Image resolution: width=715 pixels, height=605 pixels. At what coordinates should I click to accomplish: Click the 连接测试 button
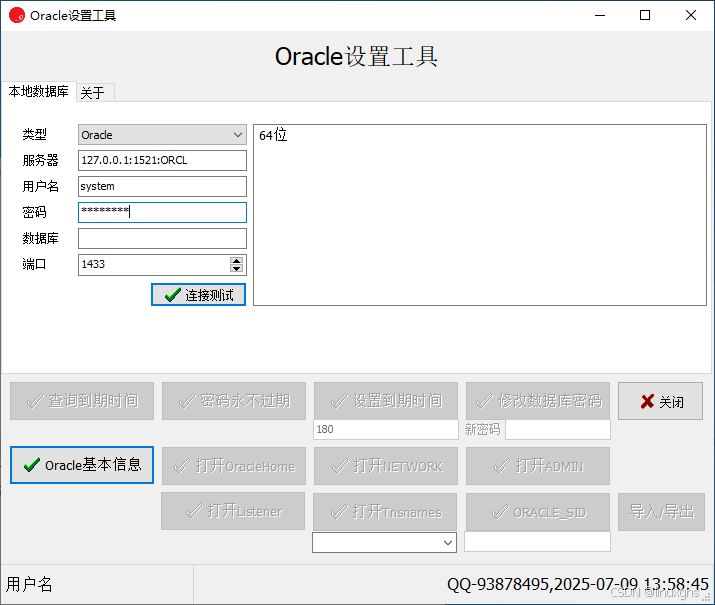[198, 295]
